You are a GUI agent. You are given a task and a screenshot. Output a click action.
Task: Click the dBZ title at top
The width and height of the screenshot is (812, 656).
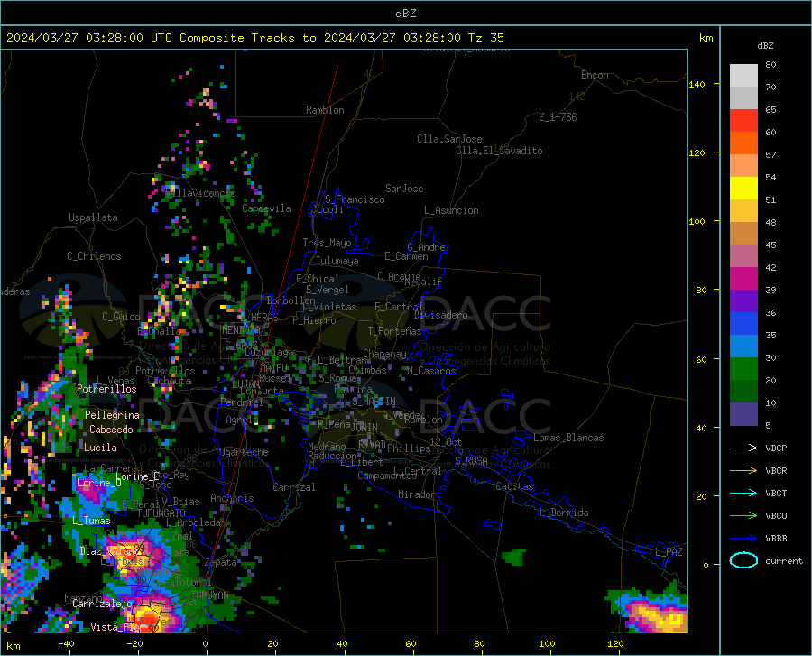(405, 14)
